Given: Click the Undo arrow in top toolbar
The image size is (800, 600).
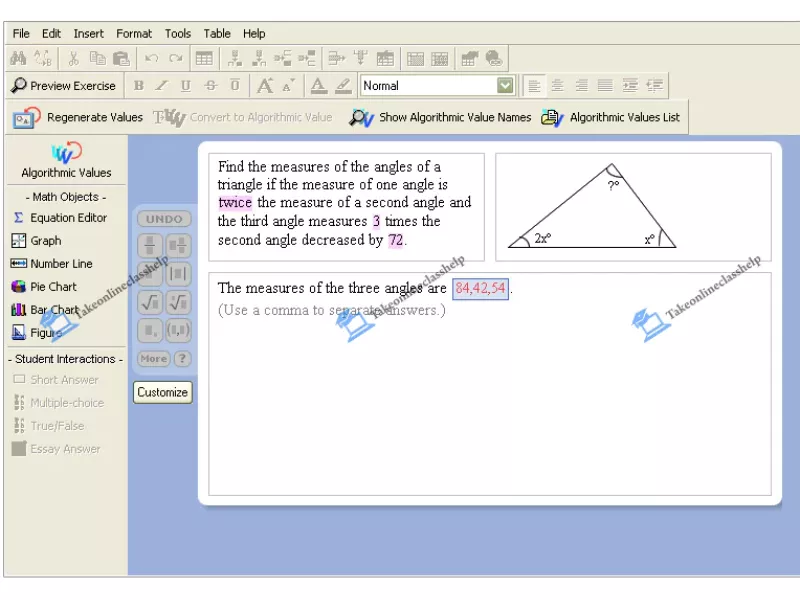Looking at the screenshot, I should (x=151, y=59).
